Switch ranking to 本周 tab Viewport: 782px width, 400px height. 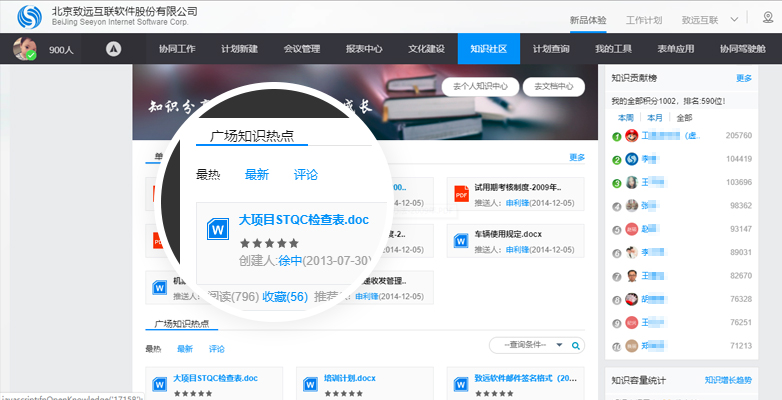625,117
